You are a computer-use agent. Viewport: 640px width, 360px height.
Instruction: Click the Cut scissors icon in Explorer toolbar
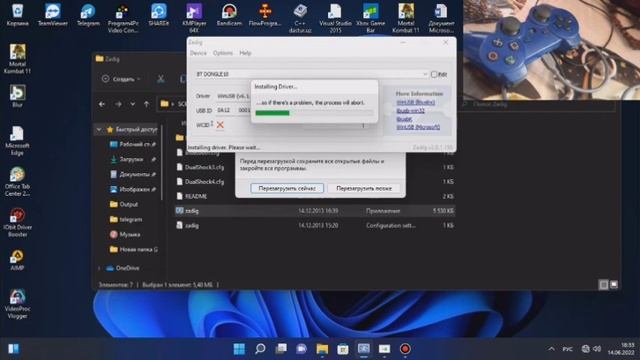[x=161, y=79]
